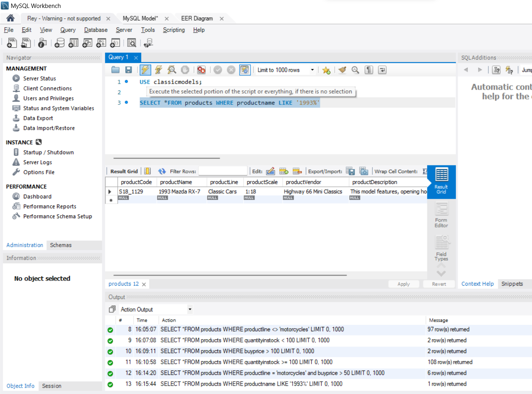Search table data icon in main toolbar
532x394 pixels.
pos(132,43)
